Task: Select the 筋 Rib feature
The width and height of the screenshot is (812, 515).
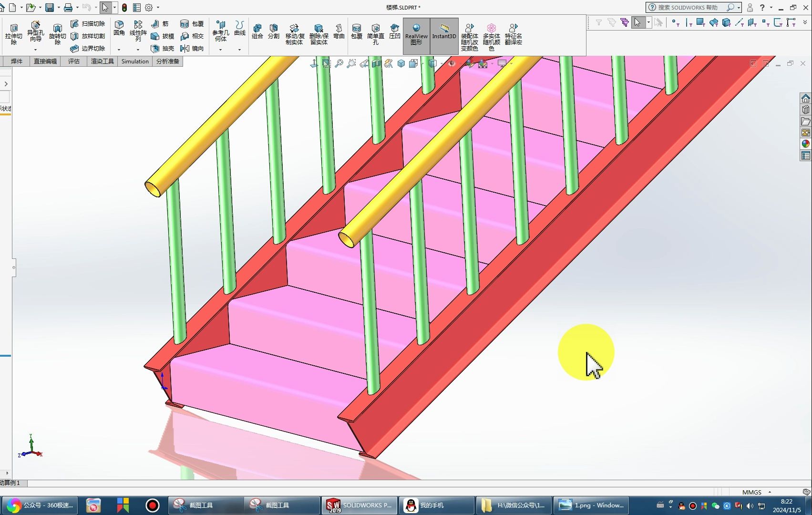Action: [x=160, y=24]
